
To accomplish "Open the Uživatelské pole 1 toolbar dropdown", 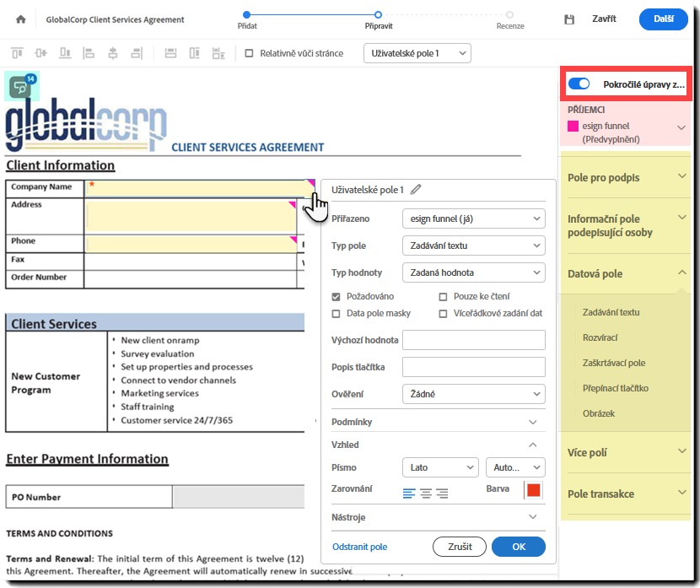I will [417, 53].
